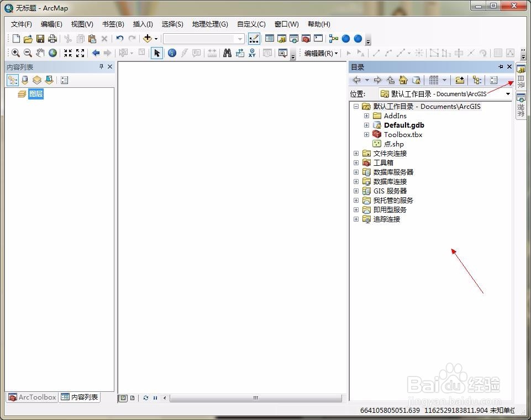
Task: Expand the 文件夹连接 node
Action: pos(356,154)
